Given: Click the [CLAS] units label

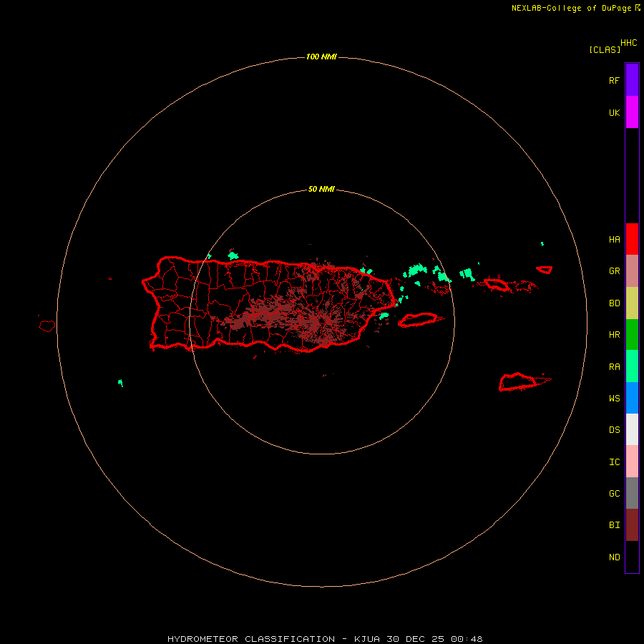Looking at the screenshot, I should pos(605,49).
